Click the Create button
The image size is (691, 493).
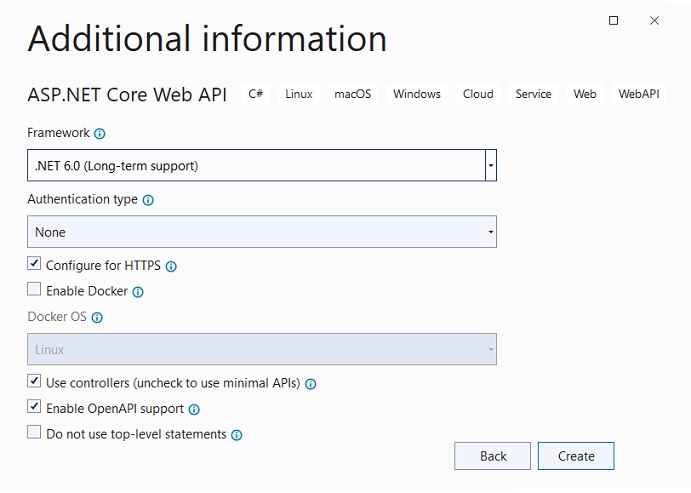[576, 456]
